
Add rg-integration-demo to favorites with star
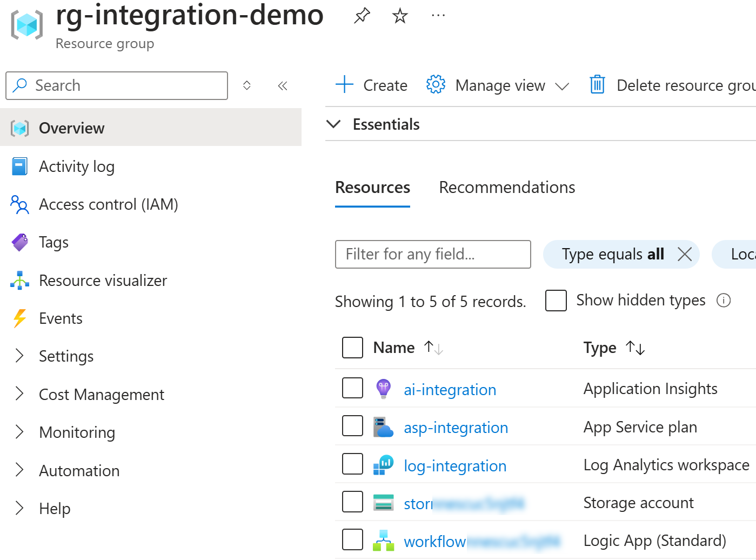400,16
